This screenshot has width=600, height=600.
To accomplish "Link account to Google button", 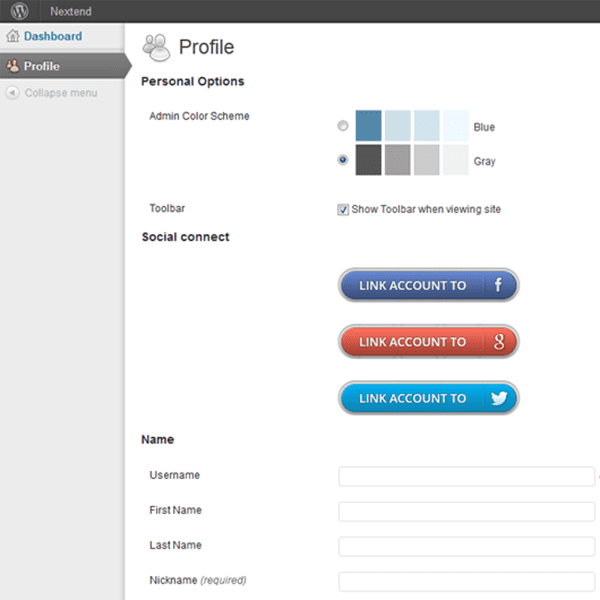I will pos(429,342).
